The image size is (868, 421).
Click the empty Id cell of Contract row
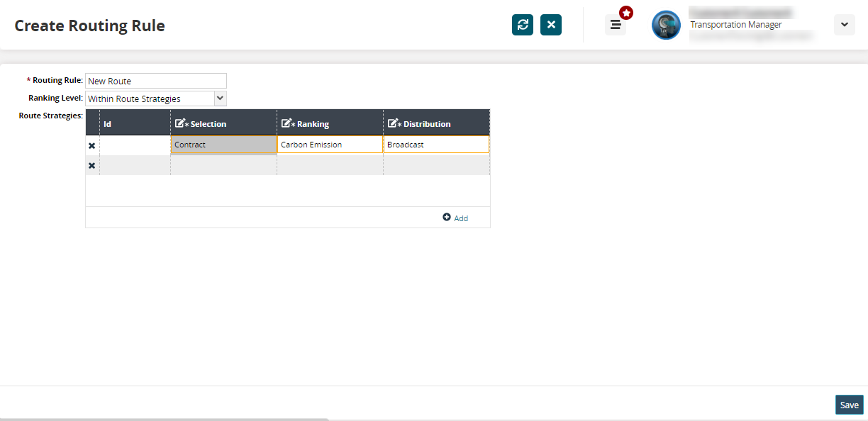(135, 145)
